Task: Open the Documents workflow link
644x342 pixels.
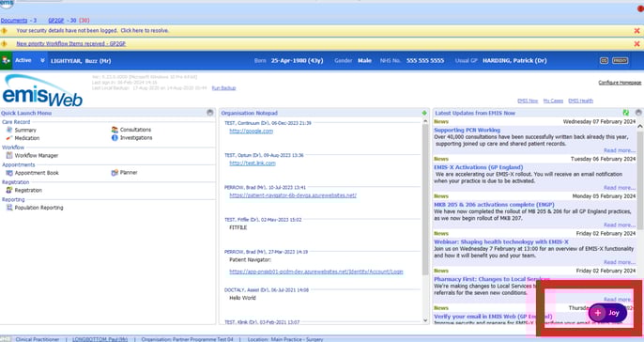Action: click(x=14, y=20)
